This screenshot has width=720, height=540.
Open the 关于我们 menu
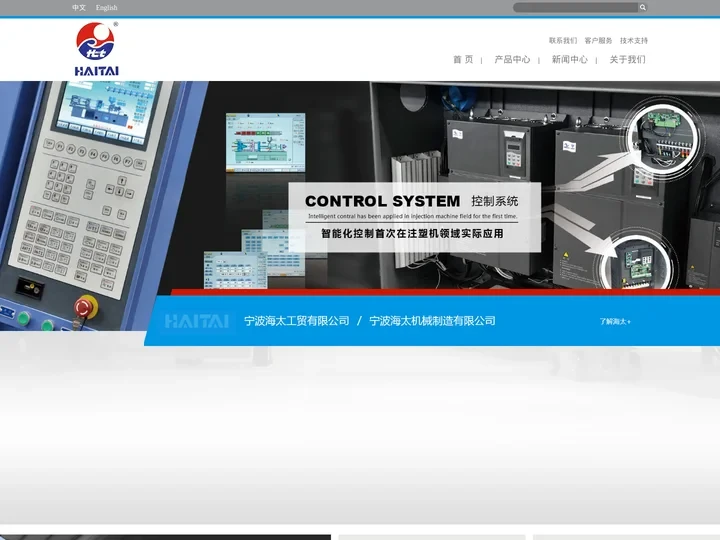[x=627, y=59]
